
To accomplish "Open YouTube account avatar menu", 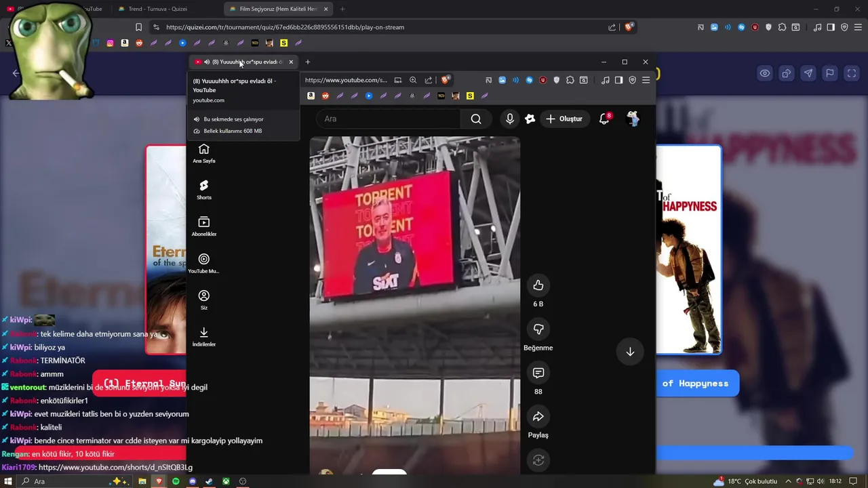I will click(633, 119).
